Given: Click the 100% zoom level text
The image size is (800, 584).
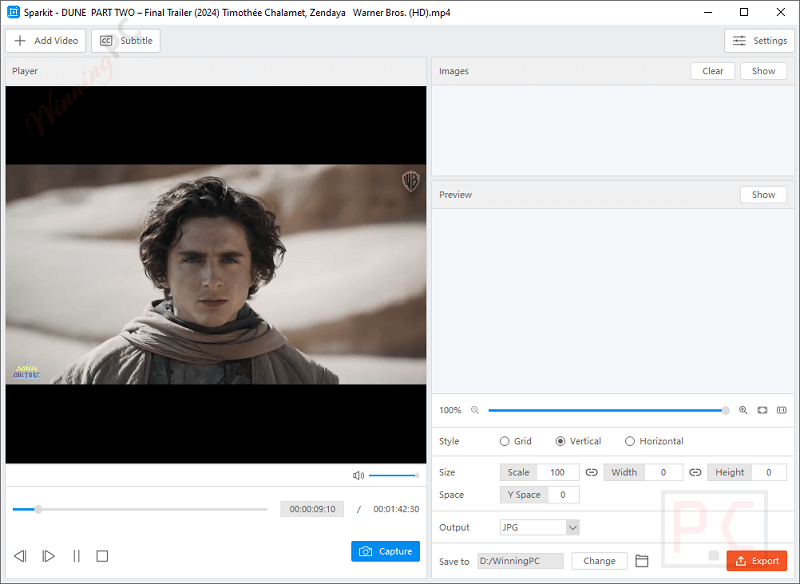Looking at the screenshot, I should [450, 410].
